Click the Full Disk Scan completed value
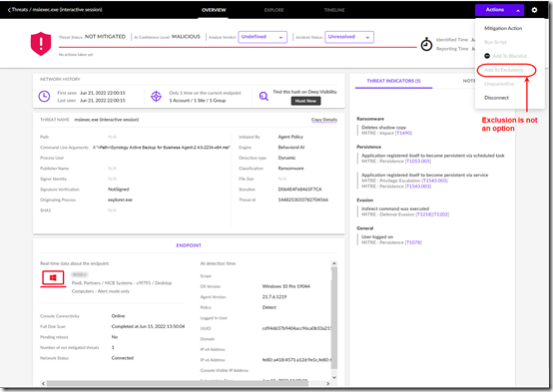The width and height of the screenshot is (553, 392). pos(148,326)
